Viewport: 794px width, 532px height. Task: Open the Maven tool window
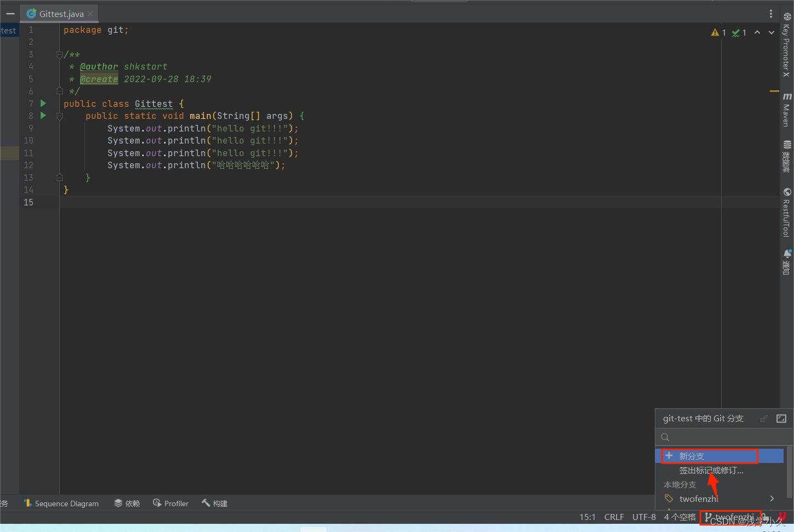pyautogui.click(x=787, y=110)
